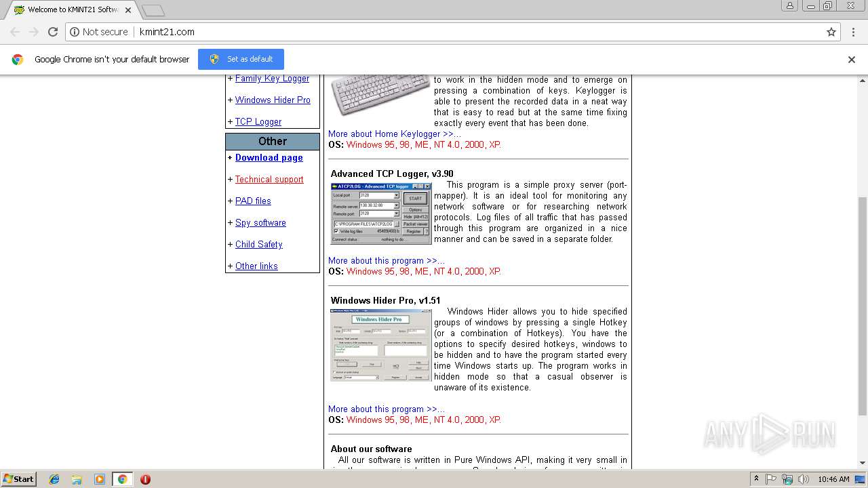
Task: Launch Internet Explorer from the taskbar
Action: pos(54,479)
